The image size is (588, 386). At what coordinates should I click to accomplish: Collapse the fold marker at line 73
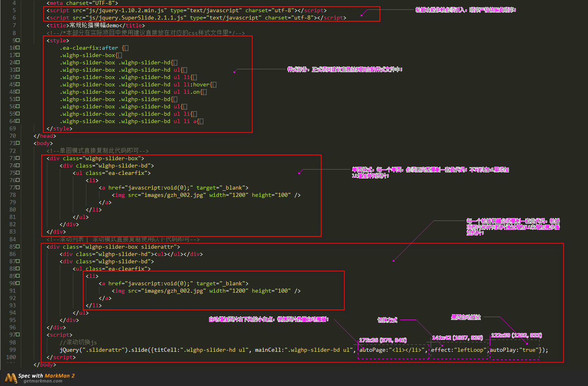pyautogui.click(x=18, y=158)
